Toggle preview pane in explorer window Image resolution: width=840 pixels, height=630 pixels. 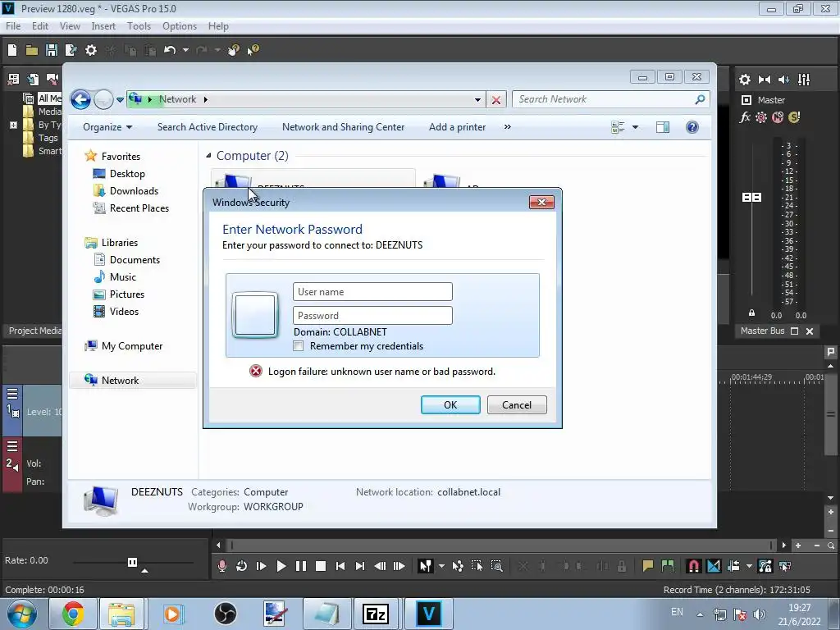pyautogui.click(x=663, y=127)
